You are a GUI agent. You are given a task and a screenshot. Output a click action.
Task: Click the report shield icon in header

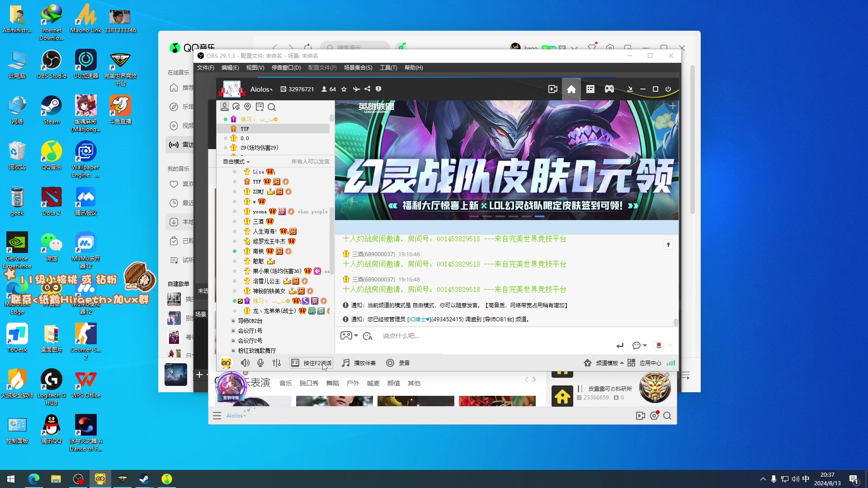[x=378, y=89]
